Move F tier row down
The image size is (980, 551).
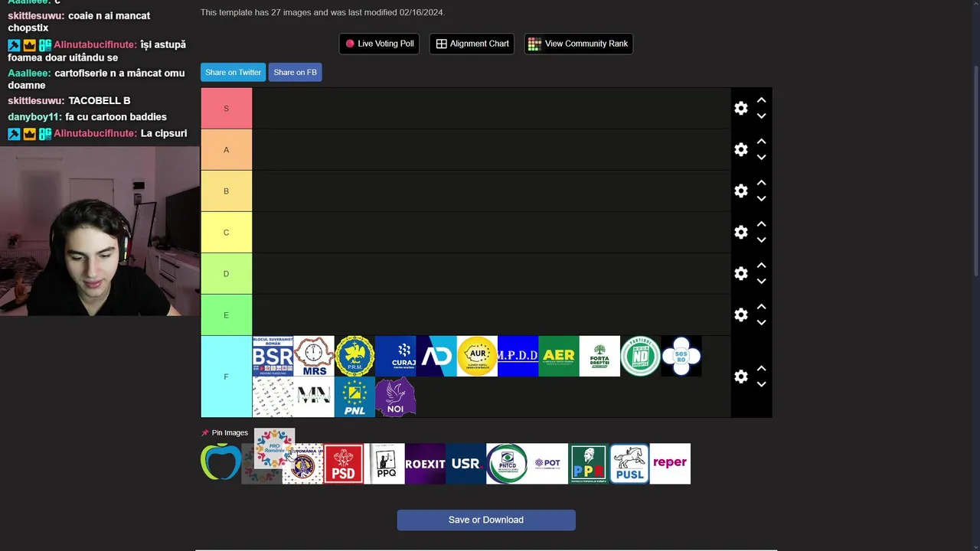tap(761, 384)
